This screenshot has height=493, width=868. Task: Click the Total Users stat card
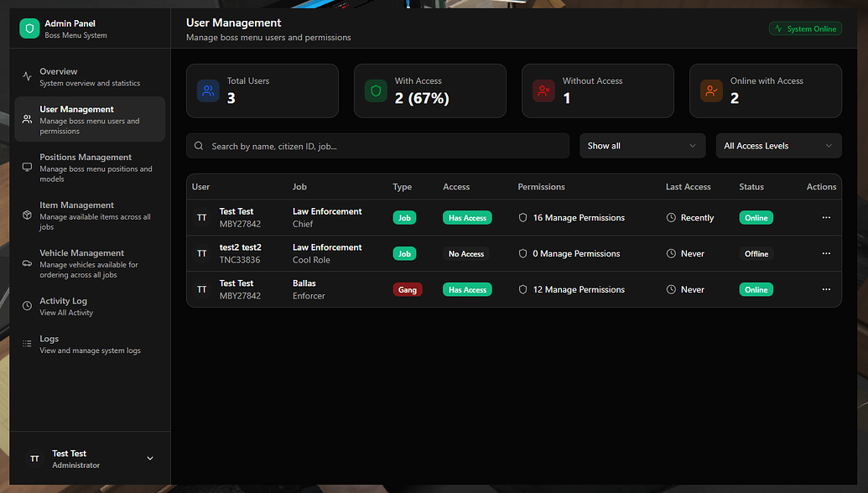[x=262, y=91]
